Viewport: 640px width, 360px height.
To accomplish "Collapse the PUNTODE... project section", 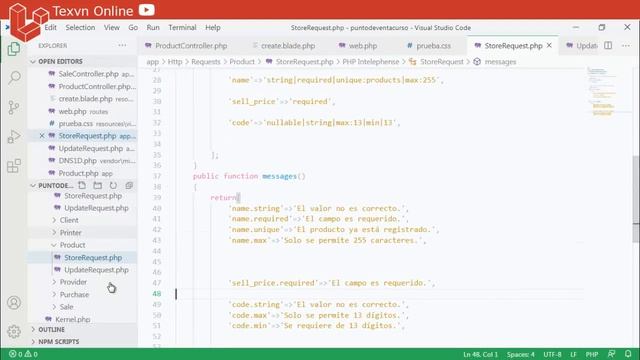I will point(33,185).
